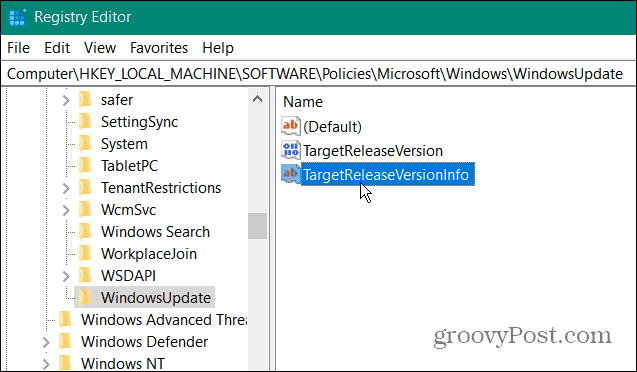This screenshot has height=372, width=637.
Task: Click the TenantRestrictions folder icon
Action: [85, 188]
